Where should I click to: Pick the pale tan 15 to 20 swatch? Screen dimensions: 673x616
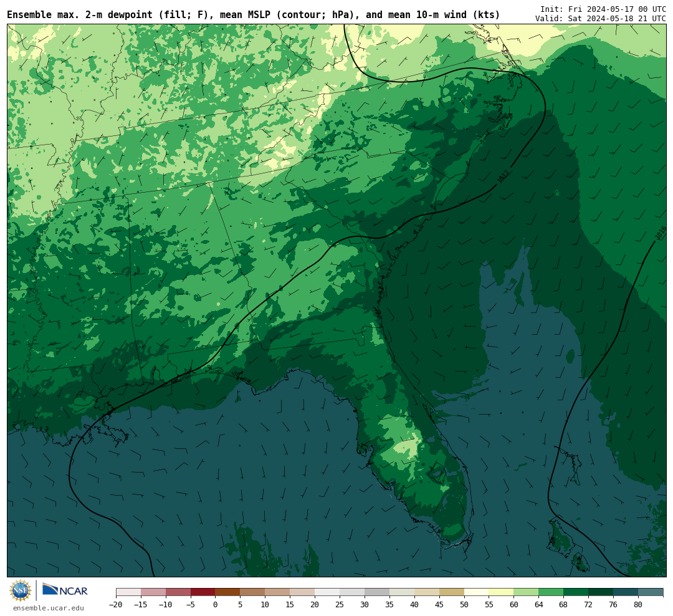(x=303, y=592)
